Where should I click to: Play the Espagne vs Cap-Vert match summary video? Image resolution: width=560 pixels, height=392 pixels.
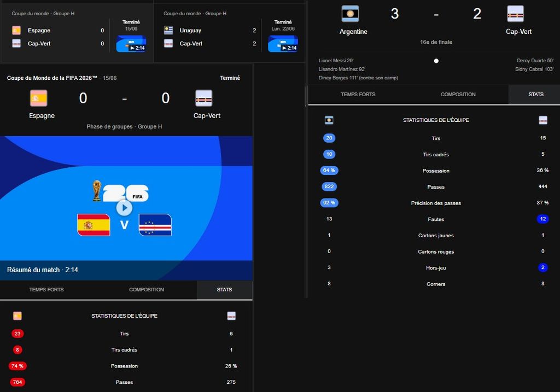coord(124,208)
